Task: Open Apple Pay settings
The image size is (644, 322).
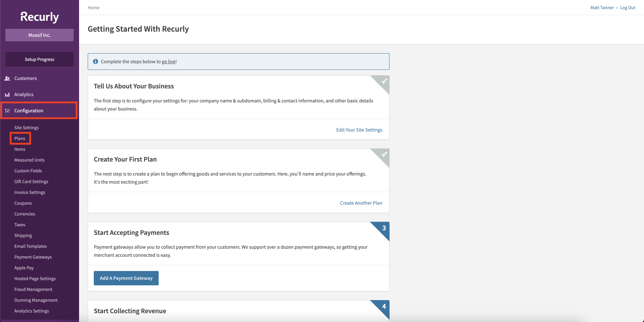Action: 24,268
